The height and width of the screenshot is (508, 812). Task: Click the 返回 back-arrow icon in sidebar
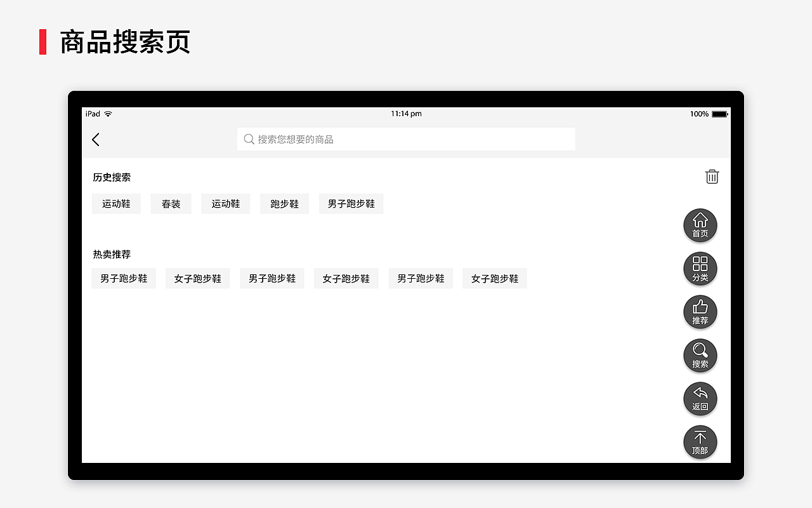[x=700, y=398]
